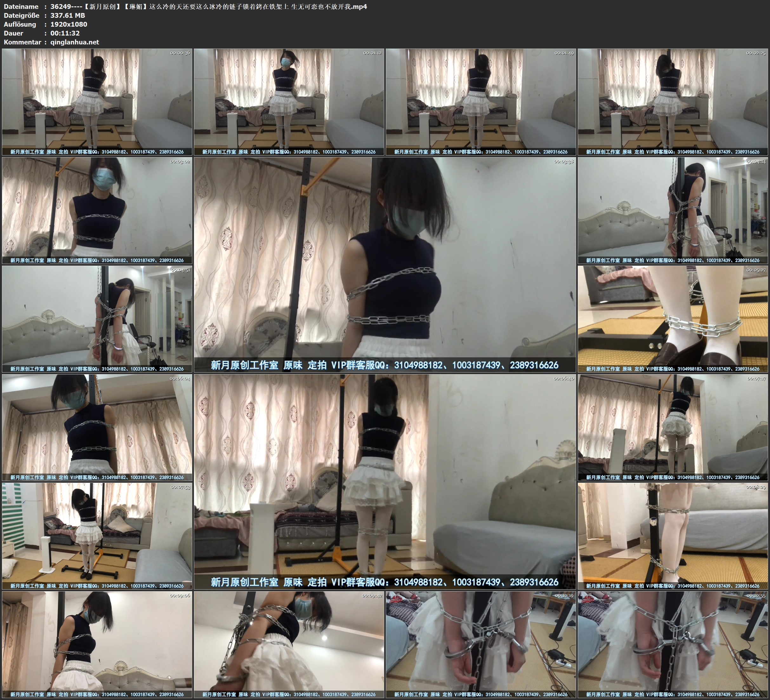Viewport: 770px width, 700px height.
Task: Select the close-up thumbnail timestamped 00:05:27
Action: tap(673, 319)
